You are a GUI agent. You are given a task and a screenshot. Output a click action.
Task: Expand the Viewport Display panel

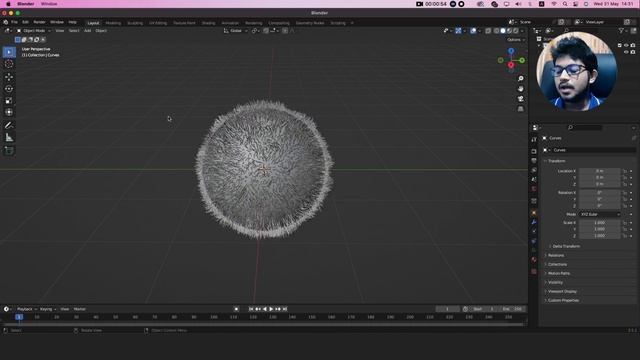click(562, 291)
